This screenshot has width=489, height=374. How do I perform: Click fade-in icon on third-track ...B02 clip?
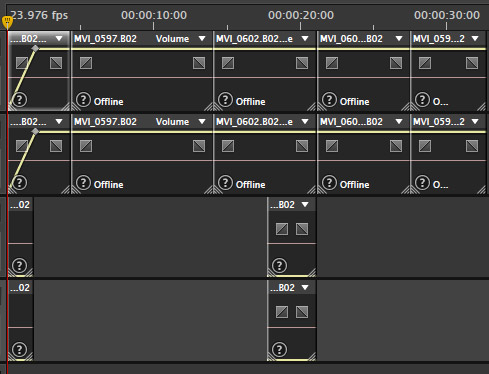coord(282,229)
